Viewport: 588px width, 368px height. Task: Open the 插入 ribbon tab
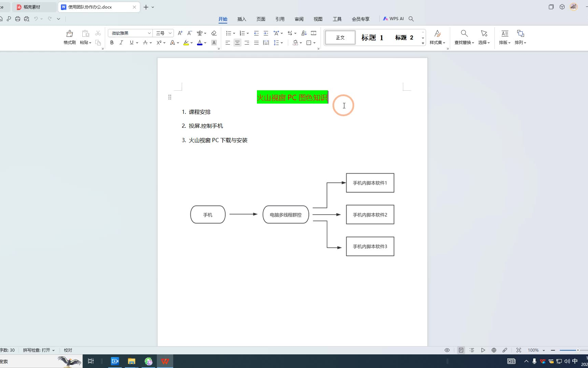(242, 19)
